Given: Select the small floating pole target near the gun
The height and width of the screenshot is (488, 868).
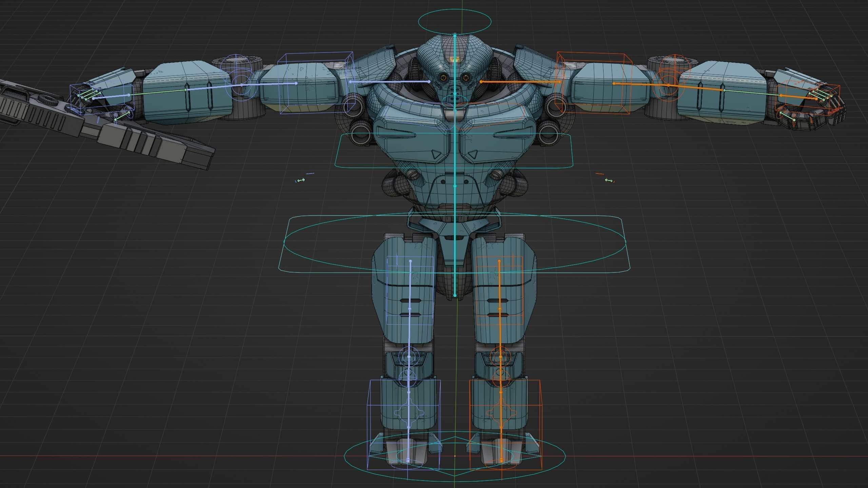Looking at the screenshot, I should [301, 180].
